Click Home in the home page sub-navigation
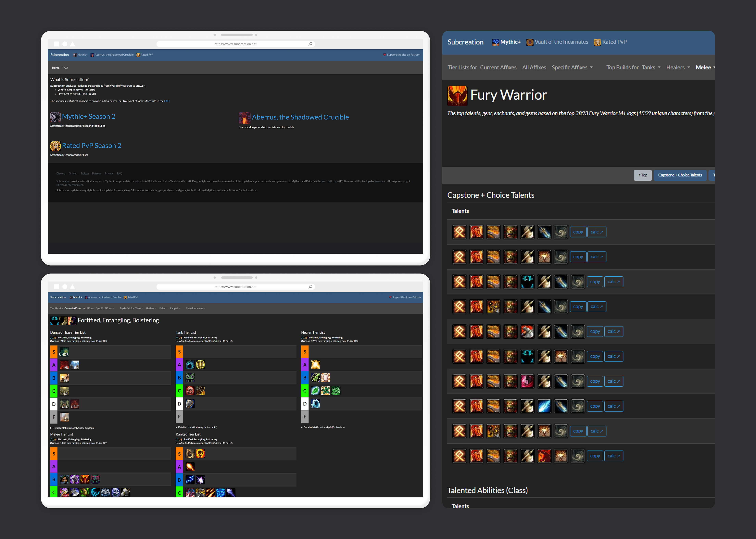 (56, 68)
